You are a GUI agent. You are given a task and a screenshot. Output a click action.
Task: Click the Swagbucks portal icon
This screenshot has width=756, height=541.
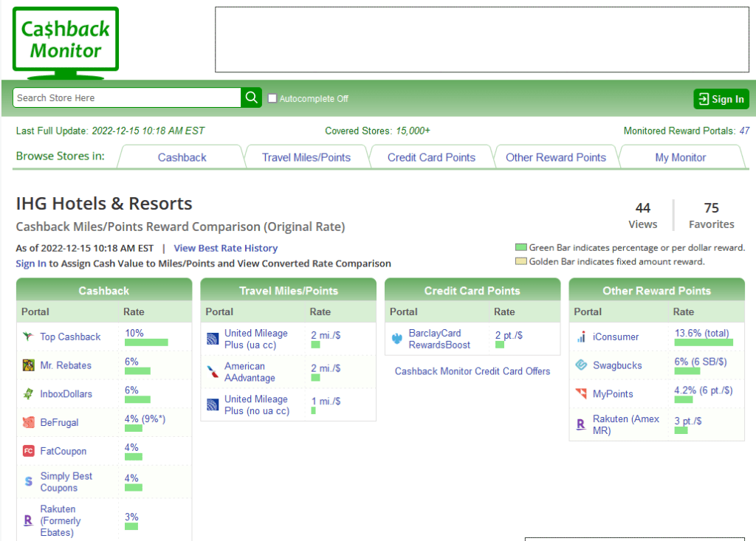tap(581, 365)
